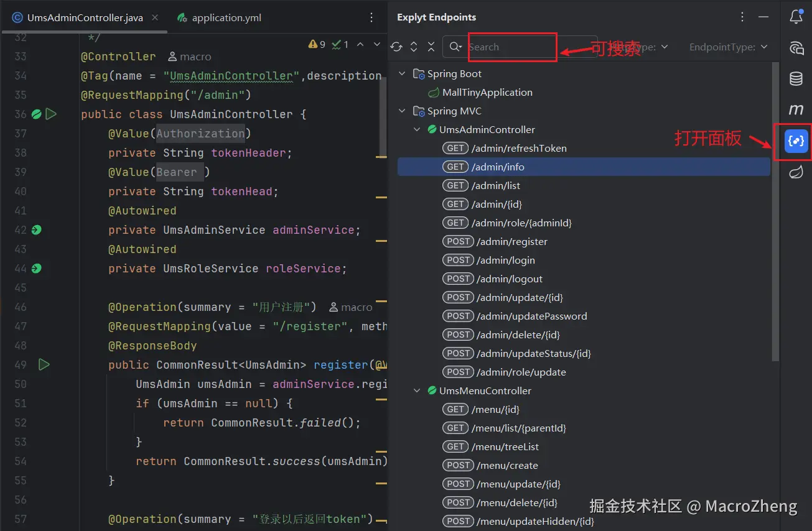Expand the folded Authorization value on line 37
812x531 pixels.
click(200, 134)
